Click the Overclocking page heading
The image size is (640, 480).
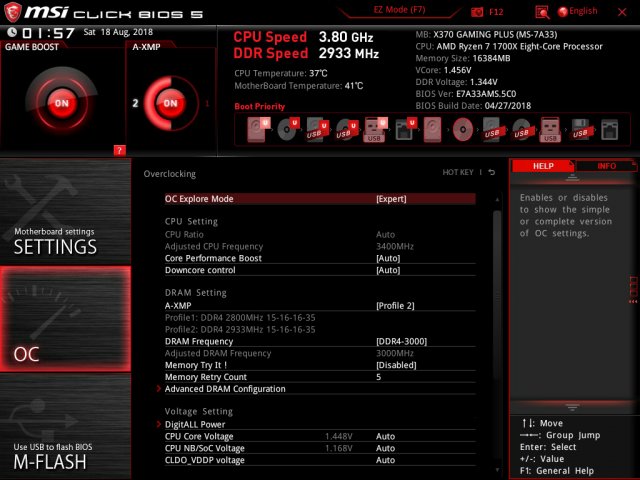click(x=169, y=174)
